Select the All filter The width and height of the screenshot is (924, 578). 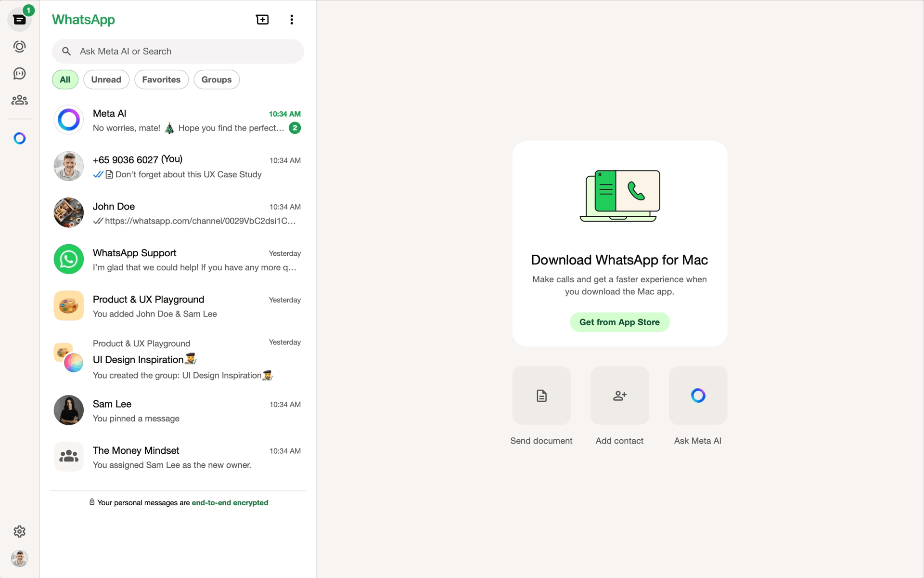(x=65, y=79)
